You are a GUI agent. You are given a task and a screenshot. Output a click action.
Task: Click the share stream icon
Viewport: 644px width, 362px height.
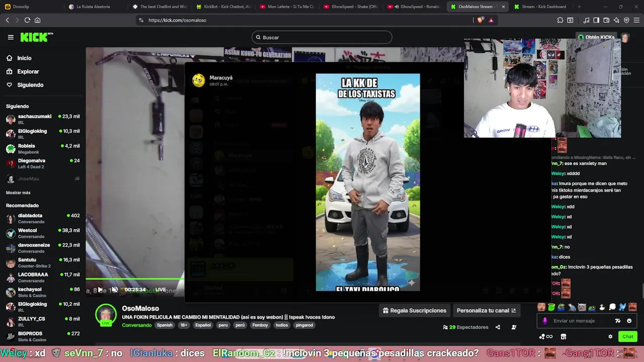point(498,327)
